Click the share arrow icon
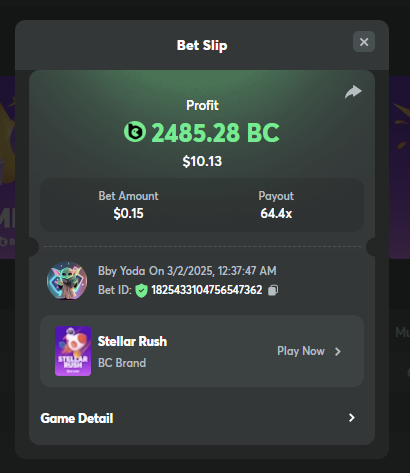The height and width of the screenshot is (473, 410). click(x=353, y=92)
